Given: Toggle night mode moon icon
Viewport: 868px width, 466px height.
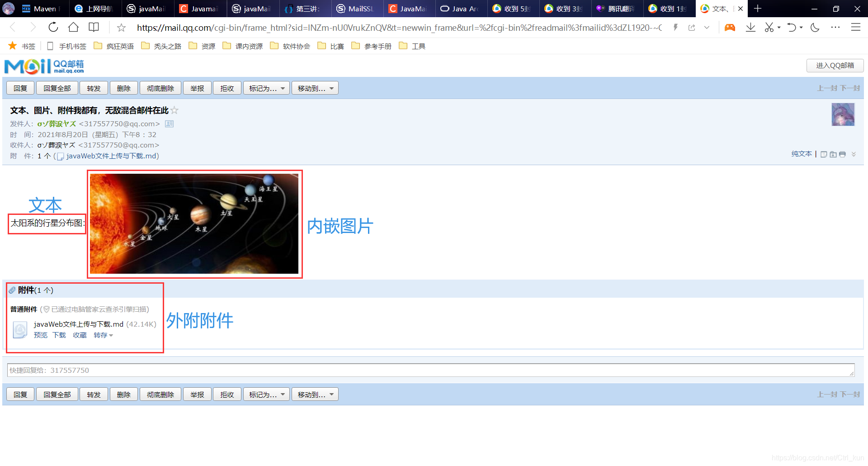Looking at the screenshot, I should 815,28.
